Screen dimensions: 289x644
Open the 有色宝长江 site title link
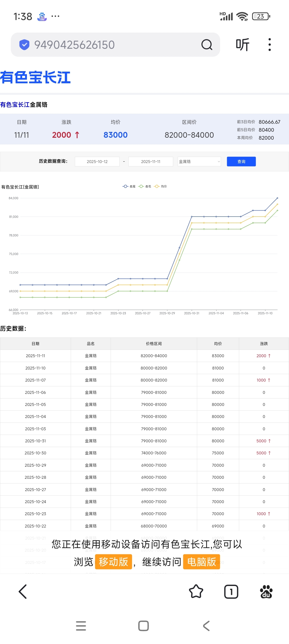pos(35,77)
